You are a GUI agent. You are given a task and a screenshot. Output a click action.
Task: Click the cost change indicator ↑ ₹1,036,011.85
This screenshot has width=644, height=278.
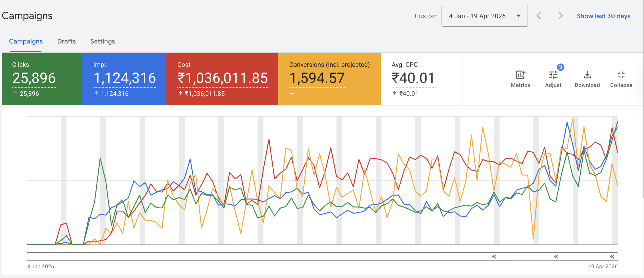[201, 94]
